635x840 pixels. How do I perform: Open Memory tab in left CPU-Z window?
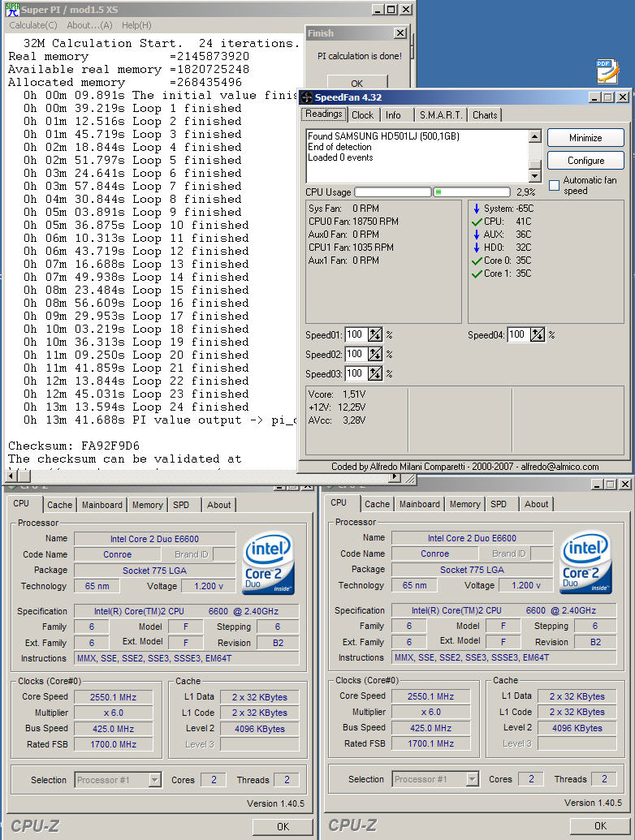click(x=147, y=505)
